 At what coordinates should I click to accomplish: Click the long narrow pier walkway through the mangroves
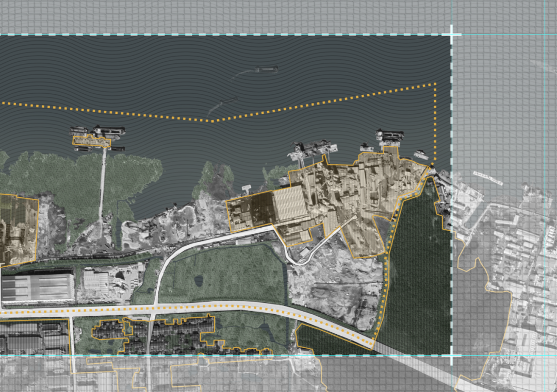103,180
